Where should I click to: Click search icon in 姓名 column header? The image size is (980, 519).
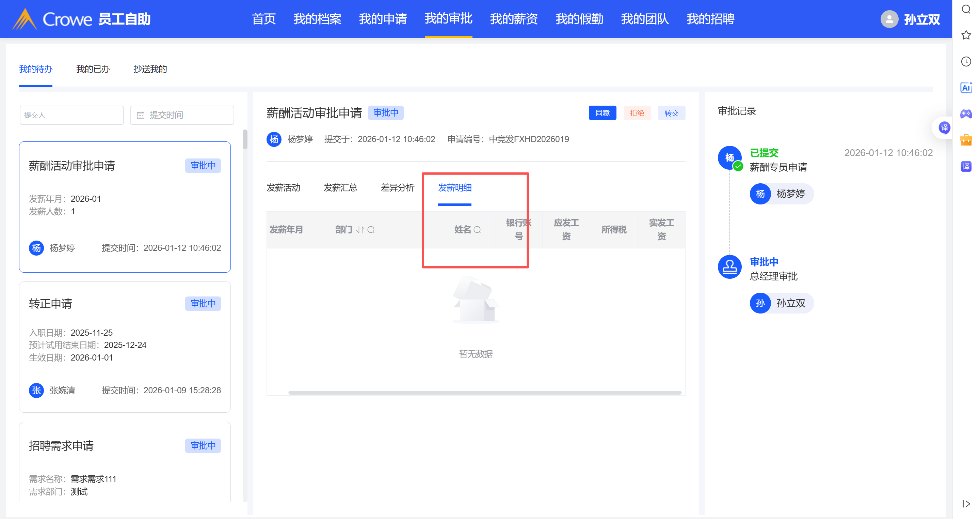click(x=477, y=230)
